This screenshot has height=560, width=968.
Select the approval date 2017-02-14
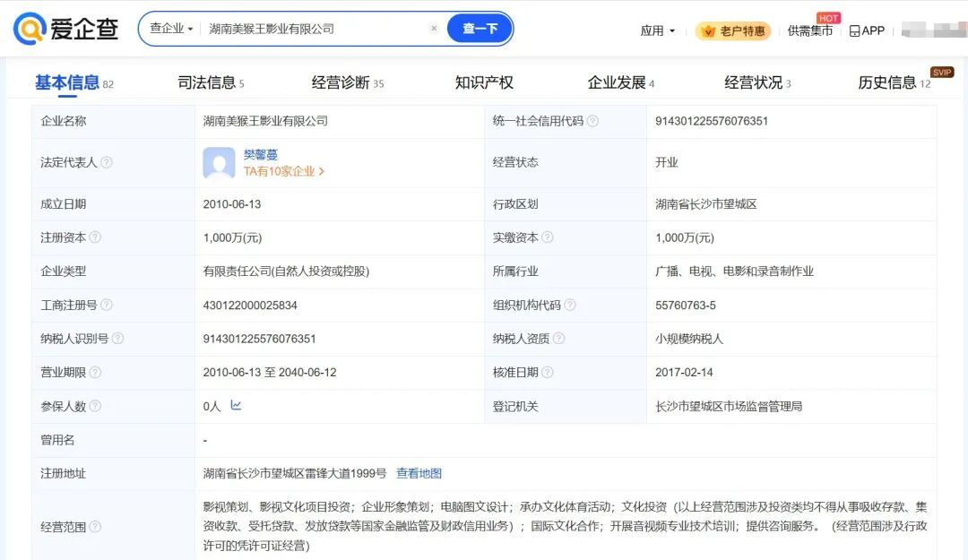pyautogui.click(x=684, y=373)
